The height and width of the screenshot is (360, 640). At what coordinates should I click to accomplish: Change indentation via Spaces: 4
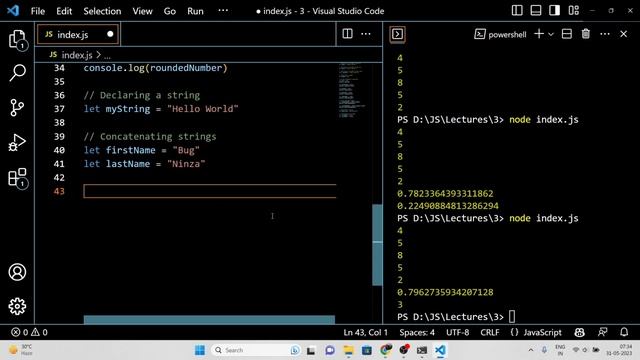tap(417, 332)
